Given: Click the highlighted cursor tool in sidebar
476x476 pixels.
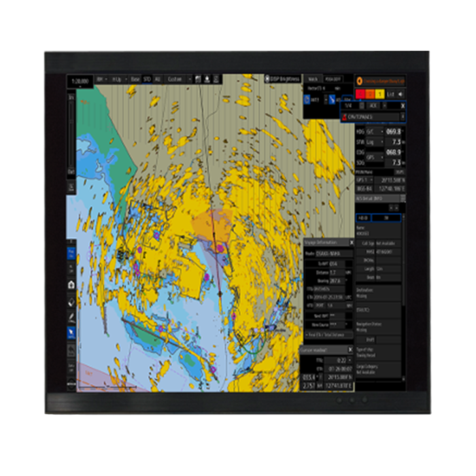Looking at the screenshot, I should (71, 333).
